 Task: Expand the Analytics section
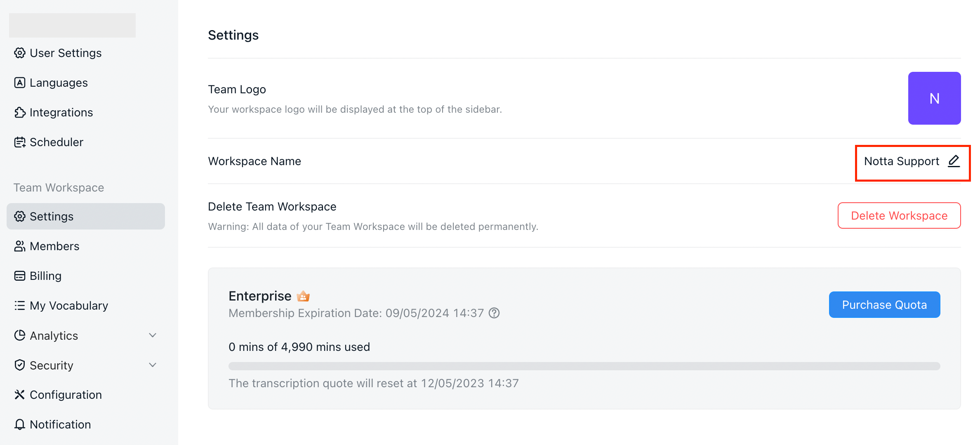(x=152, y=335)
